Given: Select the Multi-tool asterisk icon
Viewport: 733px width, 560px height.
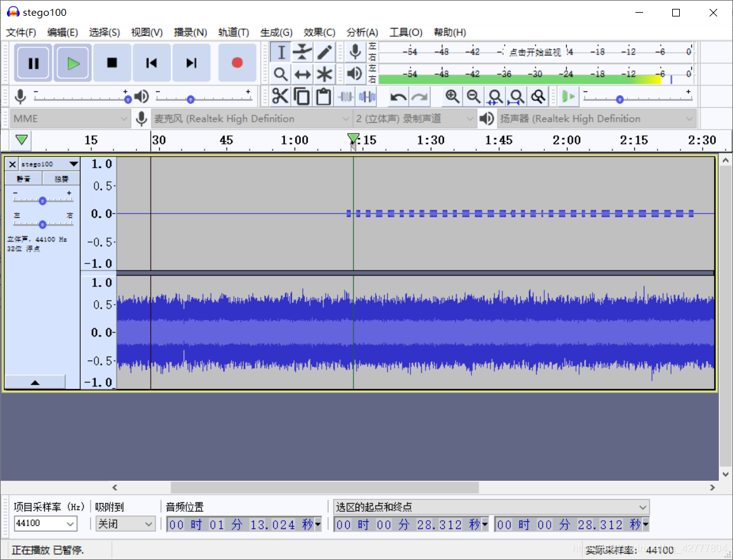Looking at the screenshot, I should pos(324,74).
